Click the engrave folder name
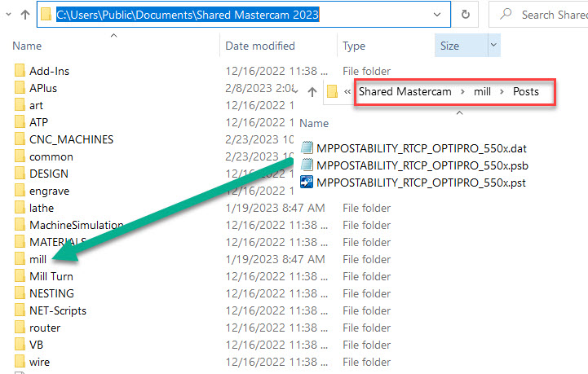Image resolution: width=588 pixels, height=374 pixels. click(x=49, y=191)
